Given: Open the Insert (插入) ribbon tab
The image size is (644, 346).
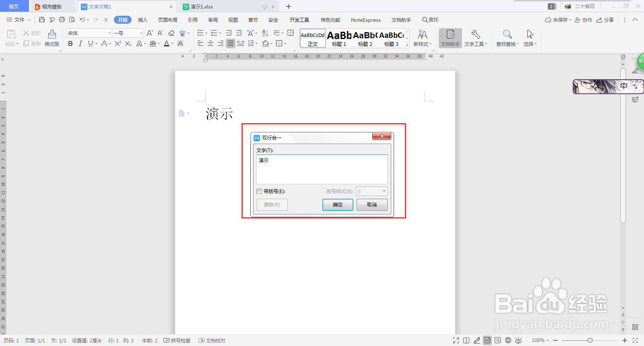Looking at the screenshot, I should 143,20.
